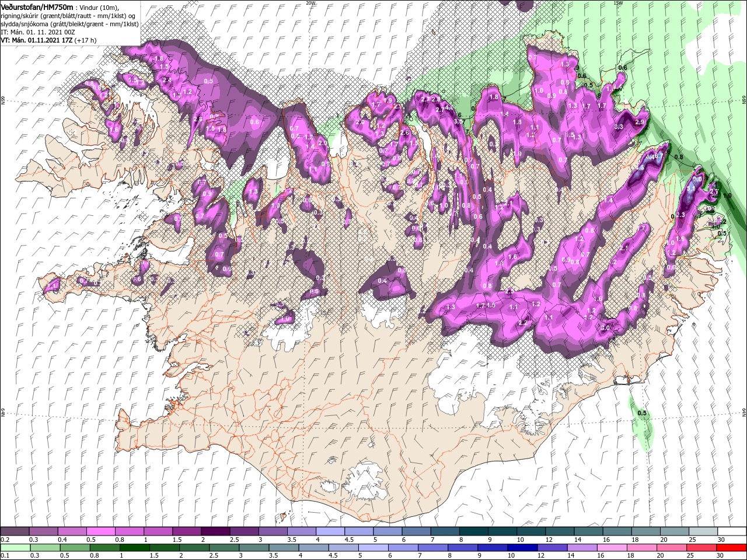This screenshot has width=747, height=560.
Task: Select the bright pink snow swatch between 0.5 and 0.8
Action: [101, 531]
